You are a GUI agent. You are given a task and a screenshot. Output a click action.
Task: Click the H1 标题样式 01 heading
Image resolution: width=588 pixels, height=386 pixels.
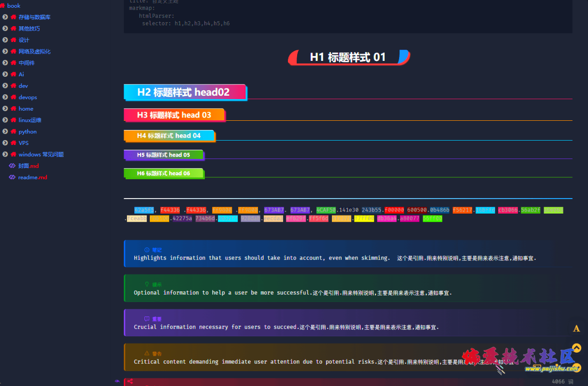pos(348,57)
